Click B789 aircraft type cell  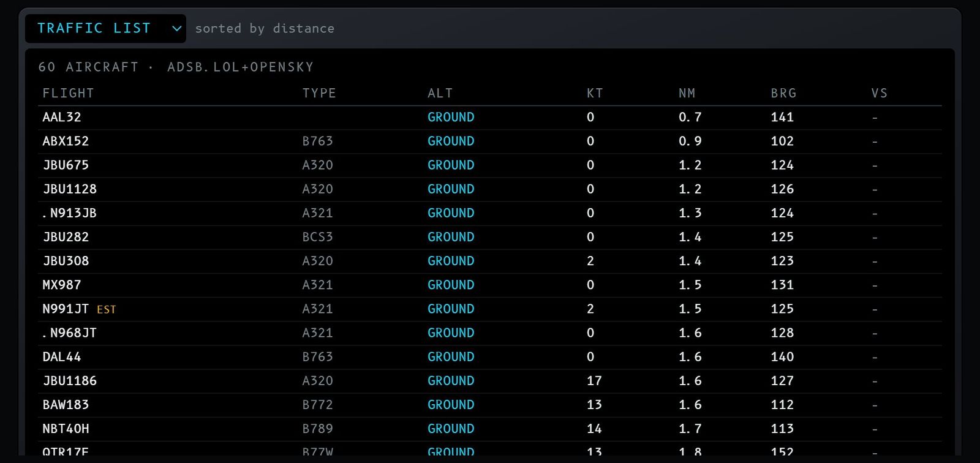317,429
